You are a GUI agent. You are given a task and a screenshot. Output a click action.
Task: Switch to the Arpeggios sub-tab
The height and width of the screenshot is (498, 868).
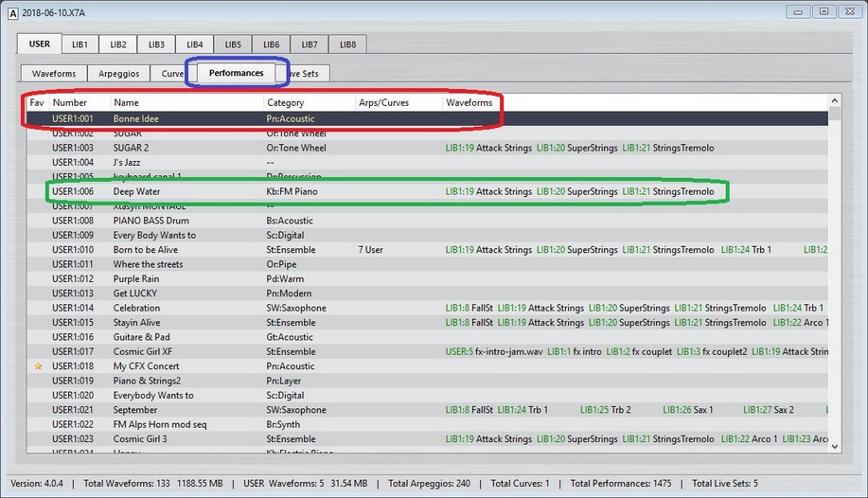click(x=119, y=73)
